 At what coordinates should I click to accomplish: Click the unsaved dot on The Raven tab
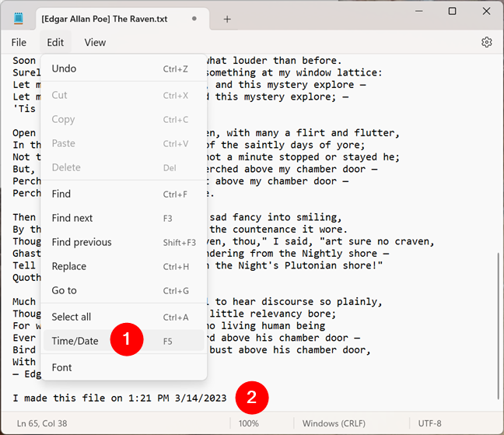pos(194,19)
